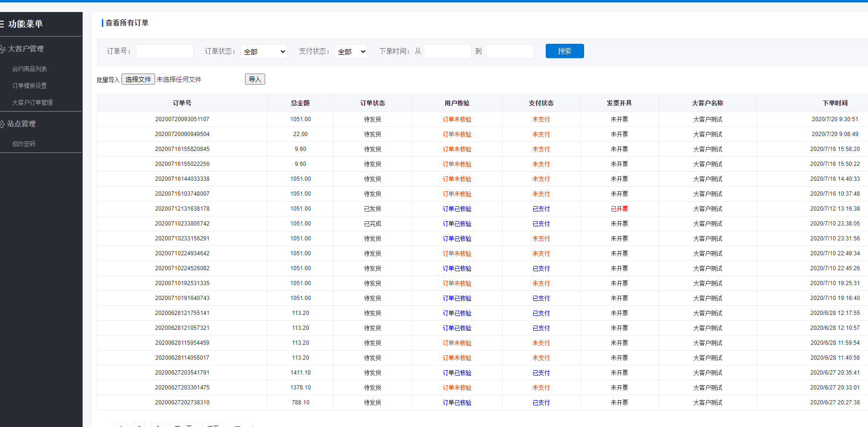Image resolution: width=868 pixels, height=427 pixels.
Task: Focus the 订单号 search field
Action: [165, 51]
